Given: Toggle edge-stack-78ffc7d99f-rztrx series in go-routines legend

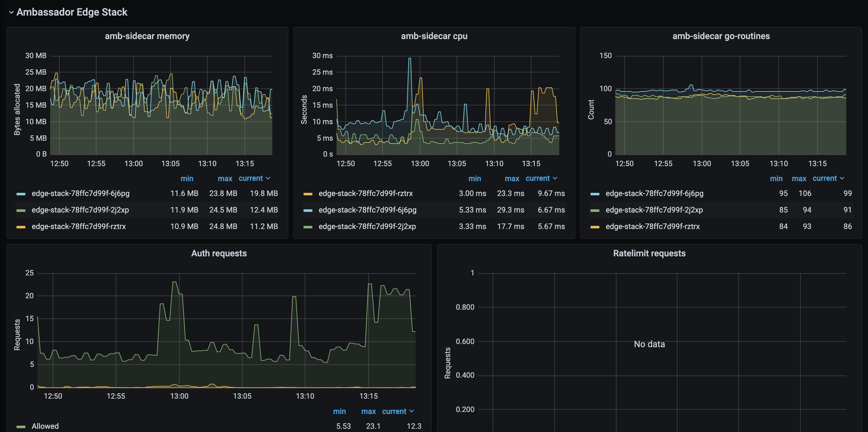Looking at the screenshot, I should point(652,226).
